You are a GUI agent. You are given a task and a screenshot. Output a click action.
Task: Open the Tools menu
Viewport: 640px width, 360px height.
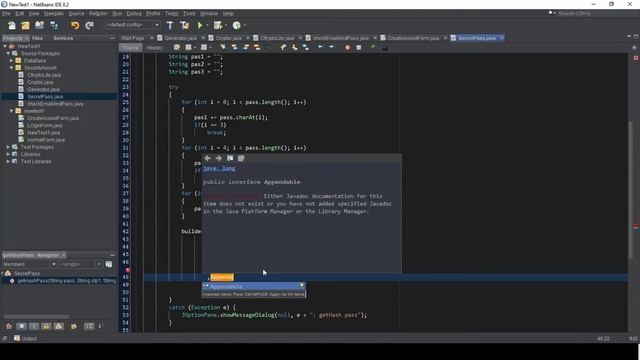[189, 13]
